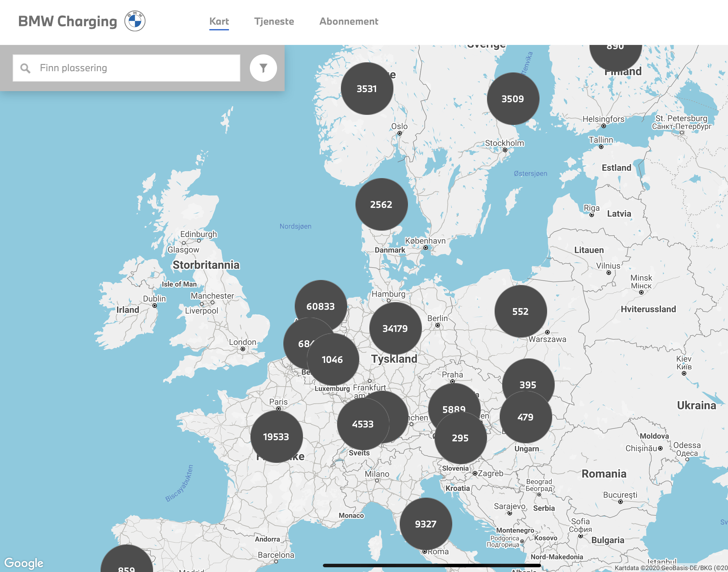Click the Stockholm city label
Image resolution: width=728 pixels, height=572 pixels.
pos(505,143)
